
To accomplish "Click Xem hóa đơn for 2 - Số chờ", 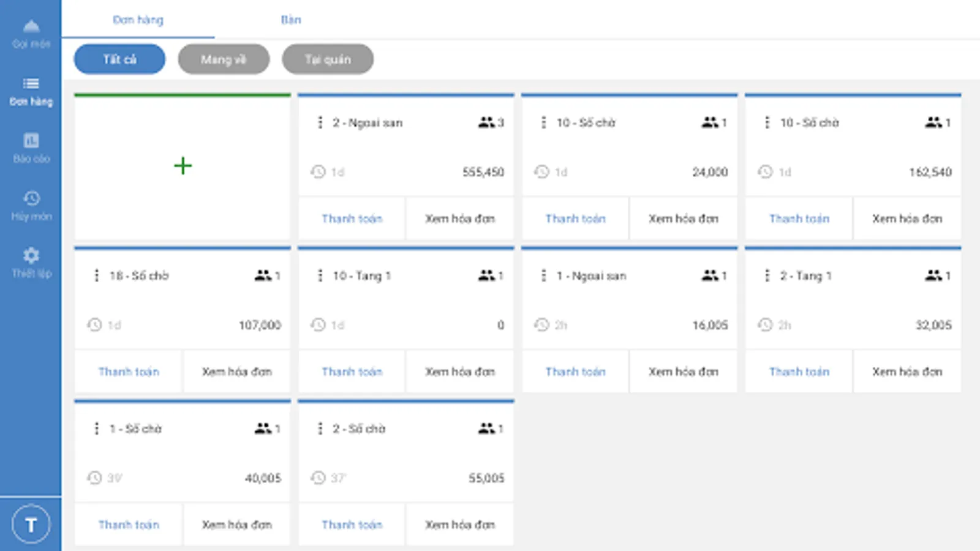I will [460, 525].
